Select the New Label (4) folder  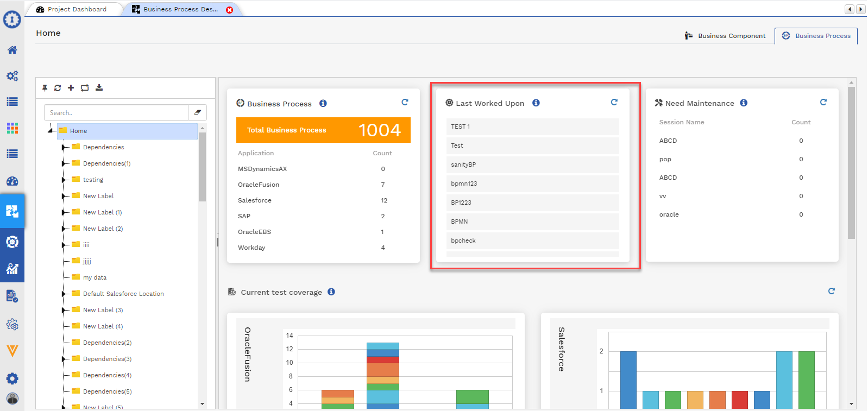[103, 326]
